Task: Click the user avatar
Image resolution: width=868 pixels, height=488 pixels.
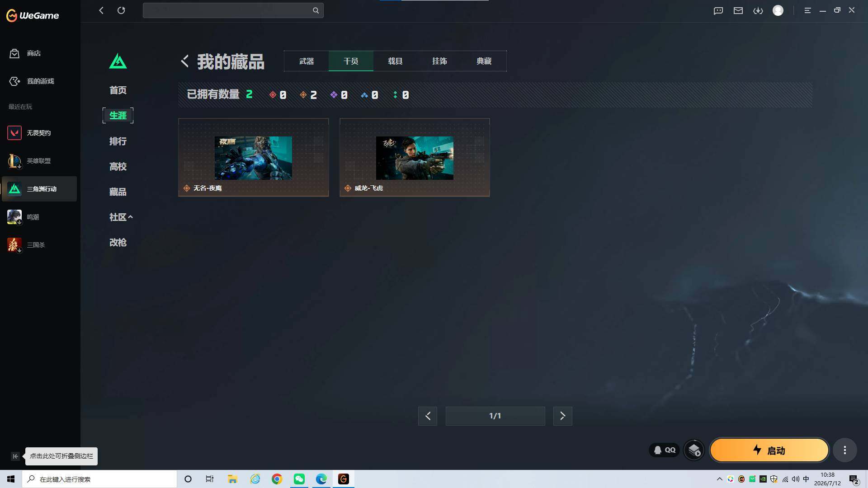Action: tap(778, 10)
